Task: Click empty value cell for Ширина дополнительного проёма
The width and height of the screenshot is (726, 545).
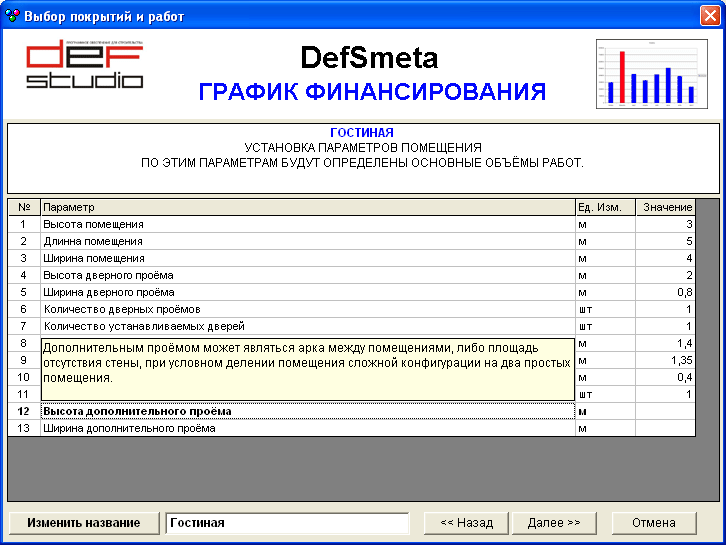Action: (x=665, y=428)
